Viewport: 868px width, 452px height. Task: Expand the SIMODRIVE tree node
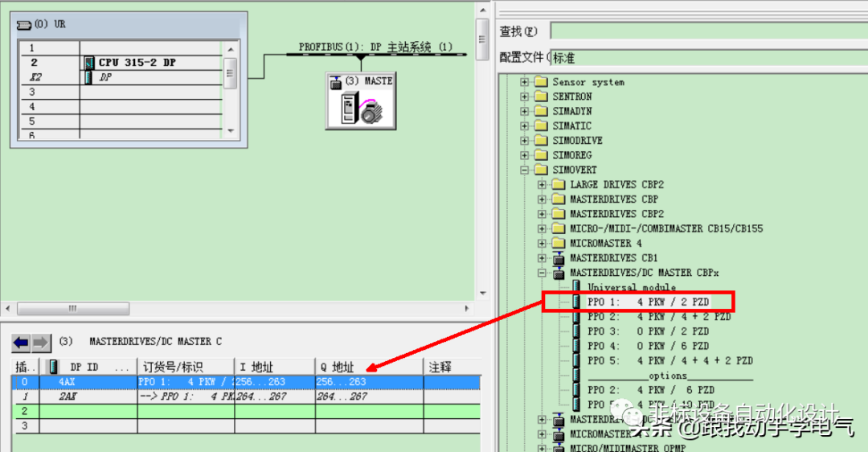coord(524,141)
